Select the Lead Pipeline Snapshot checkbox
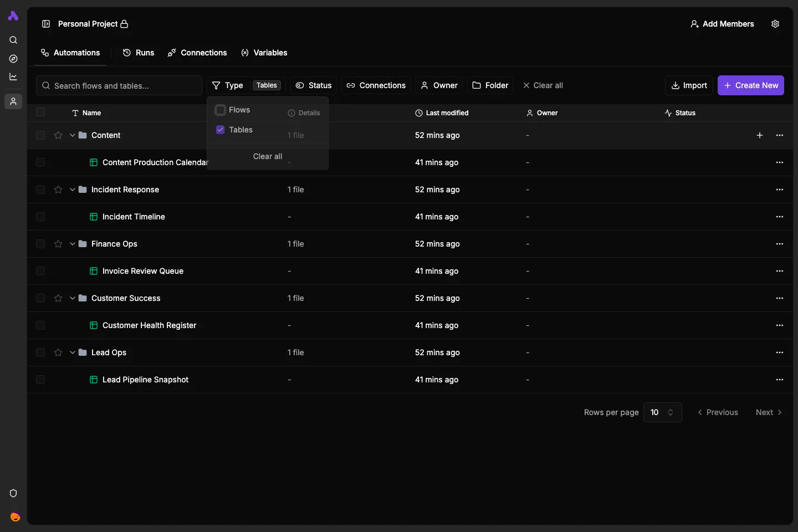 coord(40,380)
